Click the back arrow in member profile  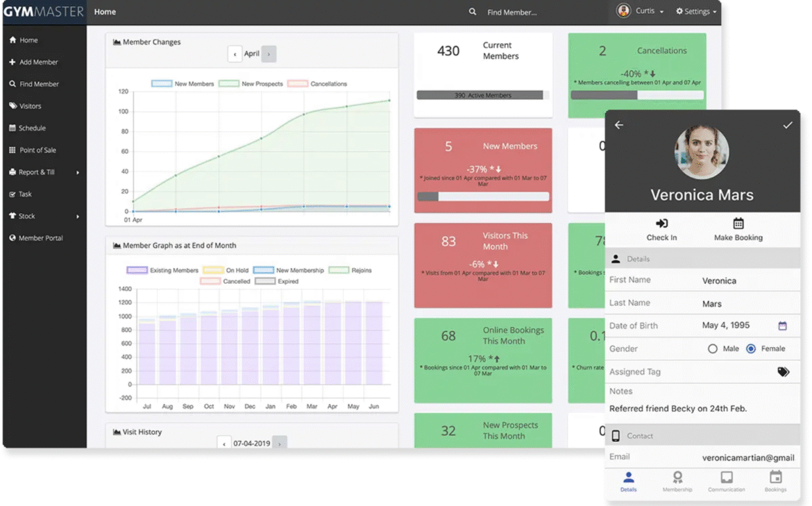pyautogui.click(x=619, y=125)
